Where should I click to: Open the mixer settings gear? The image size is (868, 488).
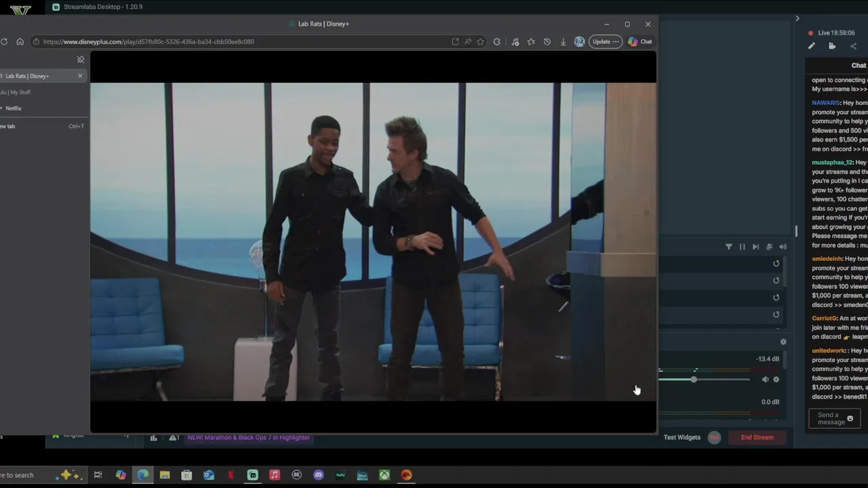click(783, 342)
